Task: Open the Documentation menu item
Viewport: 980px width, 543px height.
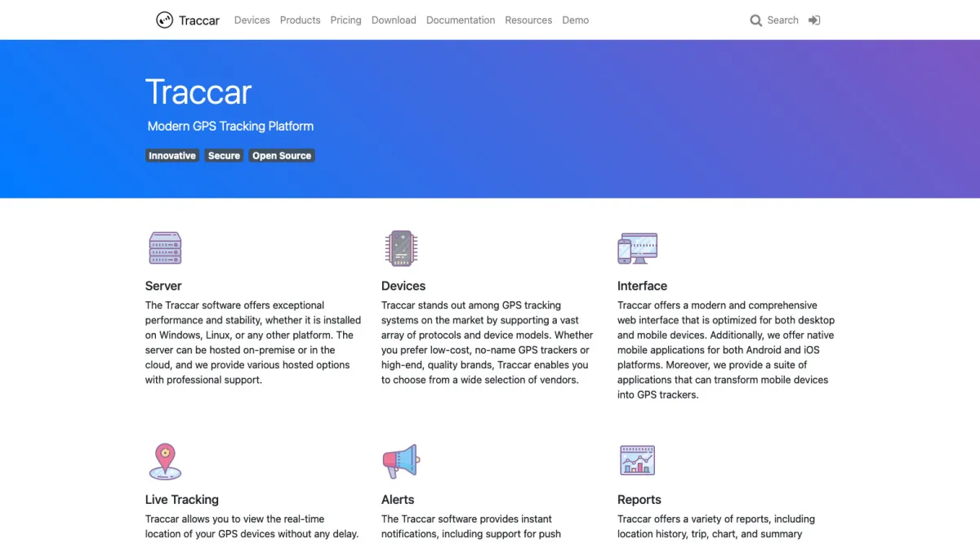Action: point(461,20)
